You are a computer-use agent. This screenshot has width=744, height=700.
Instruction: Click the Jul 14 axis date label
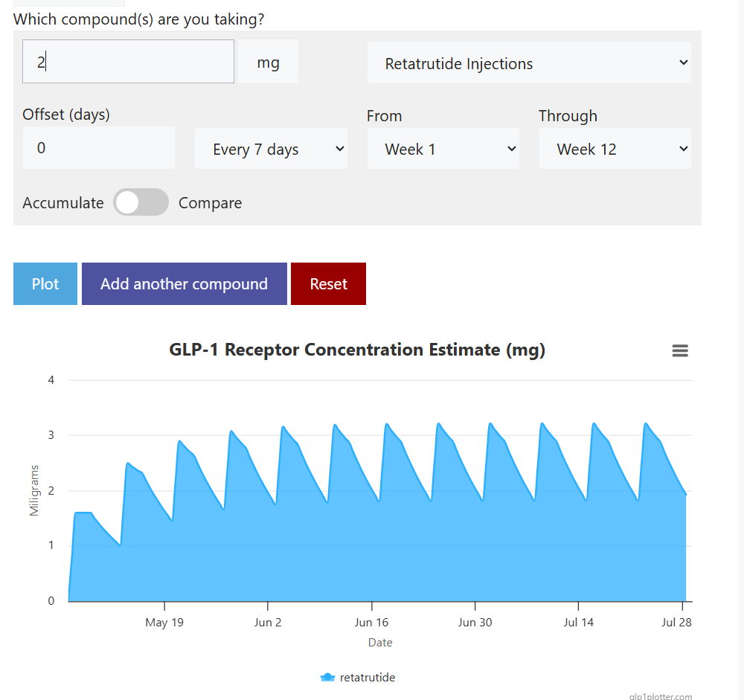pyautogui.click(x=578, y=622)
